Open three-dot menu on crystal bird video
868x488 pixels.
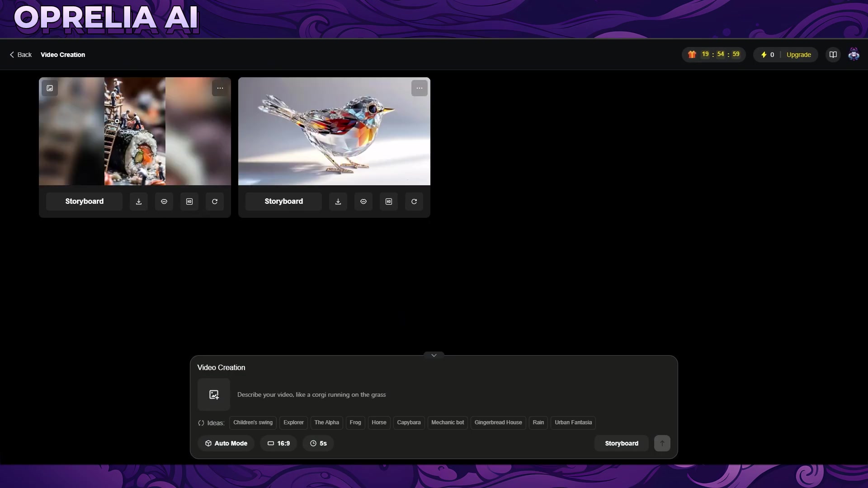pos(419,88)
